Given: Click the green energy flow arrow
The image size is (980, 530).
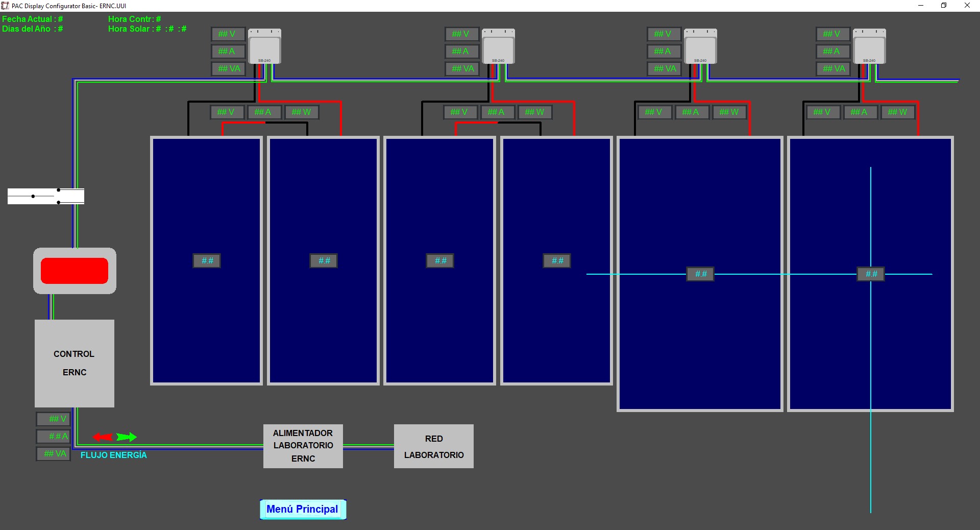Looking at the screenshot, I should click(126, 437).
